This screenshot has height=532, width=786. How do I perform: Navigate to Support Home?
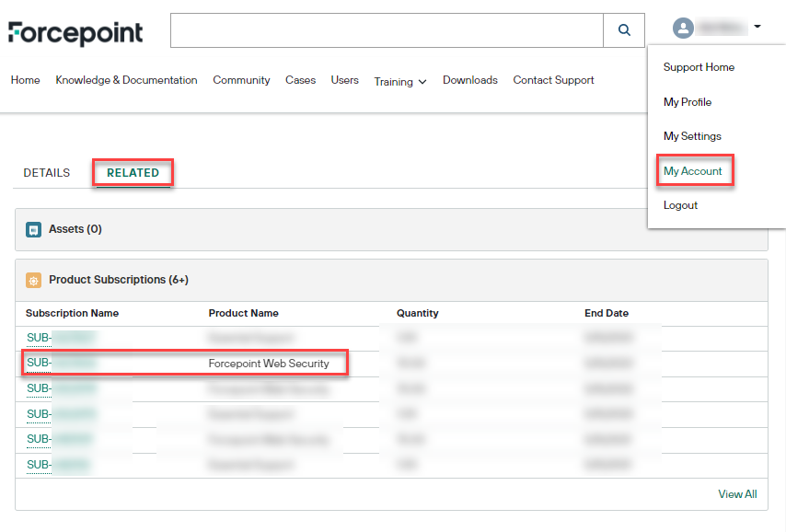(699, 66)
